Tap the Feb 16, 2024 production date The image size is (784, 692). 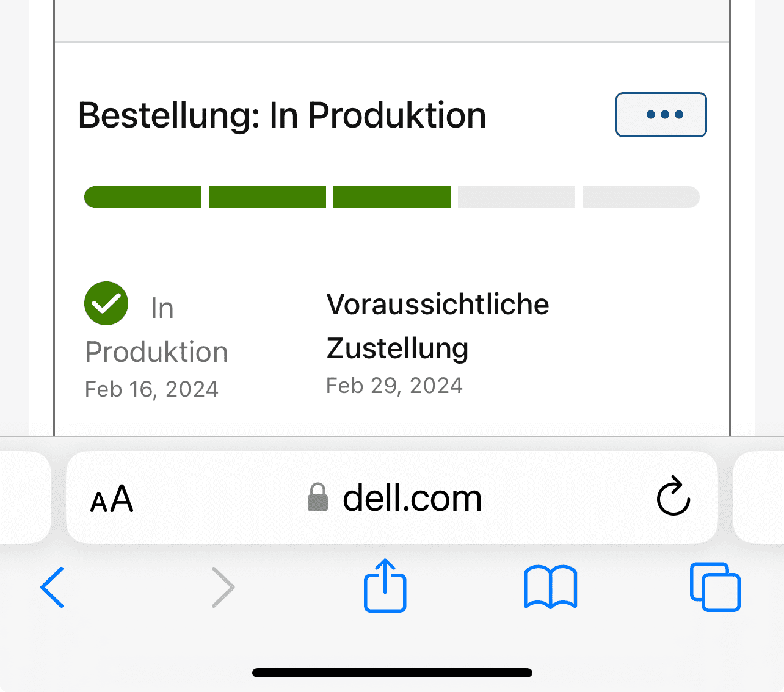[x=151, y=389]
